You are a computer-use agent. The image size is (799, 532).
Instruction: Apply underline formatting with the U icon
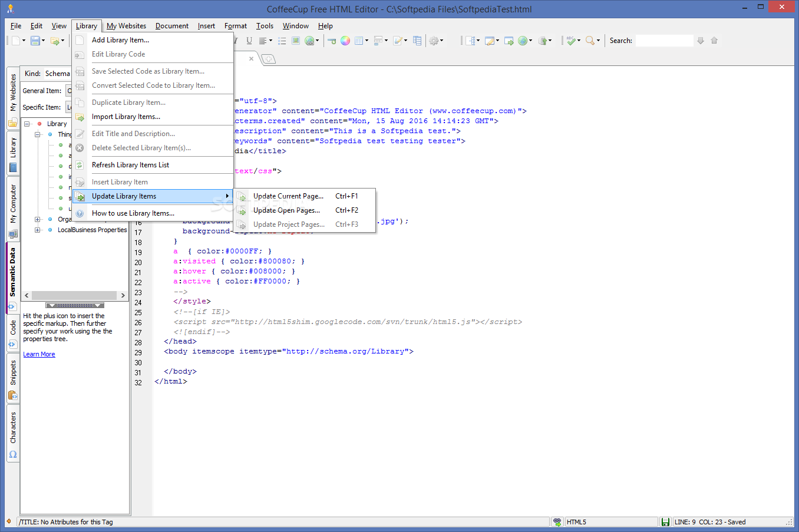(249, 41)
